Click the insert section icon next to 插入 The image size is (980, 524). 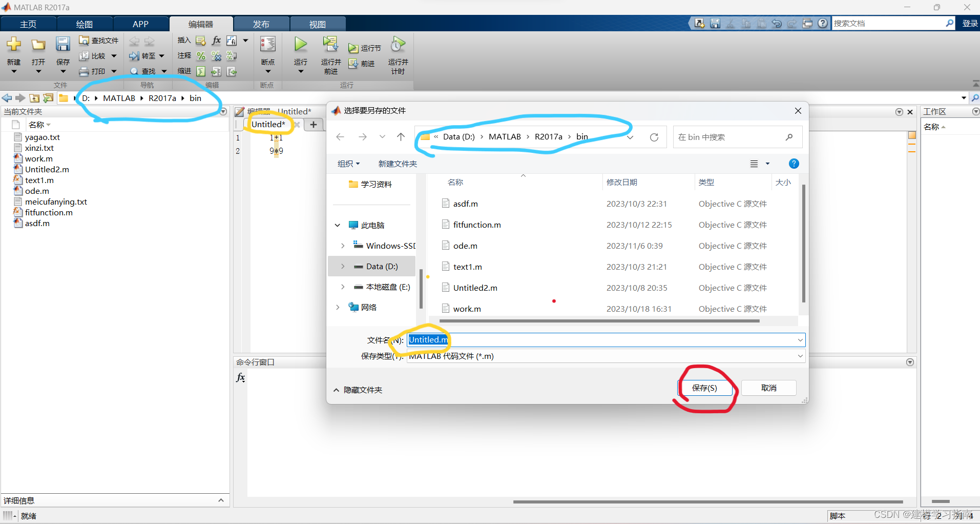tap(201, 41)
